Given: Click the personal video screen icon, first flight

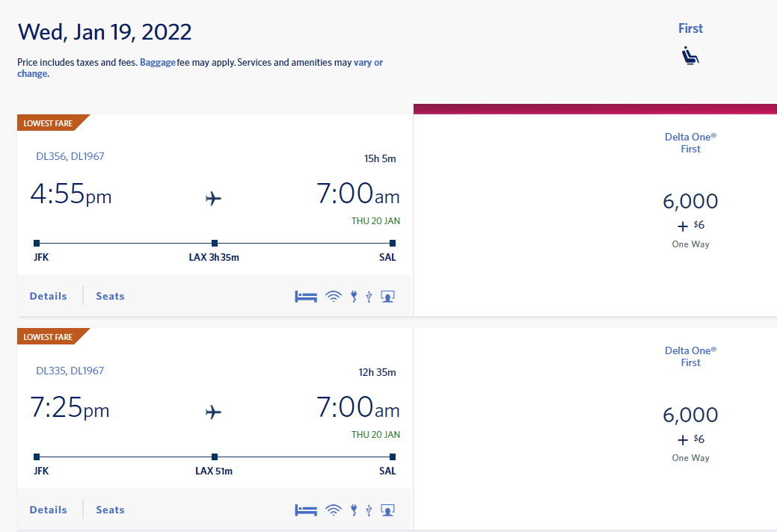Looking at the screenshot, I should click(x=387, y=297).
